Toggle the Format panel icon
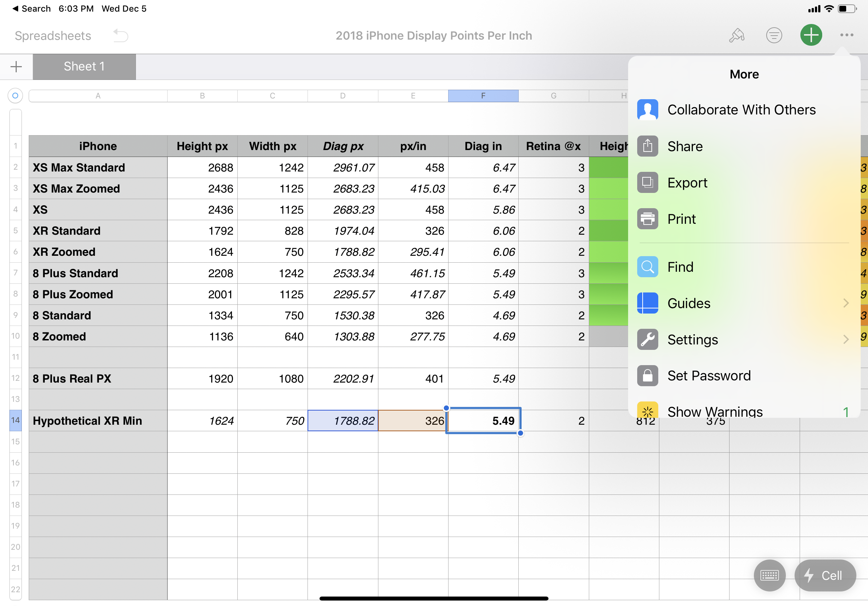Viewport: 868px width, 606px height. coord(737,35)
